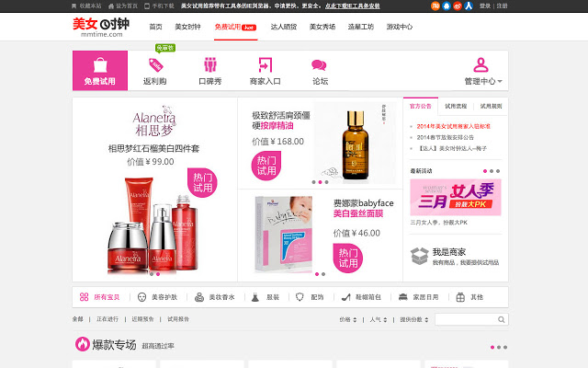Open 美女秀场 navigation item
Screen dimensions: 588x368
[322, 27]
